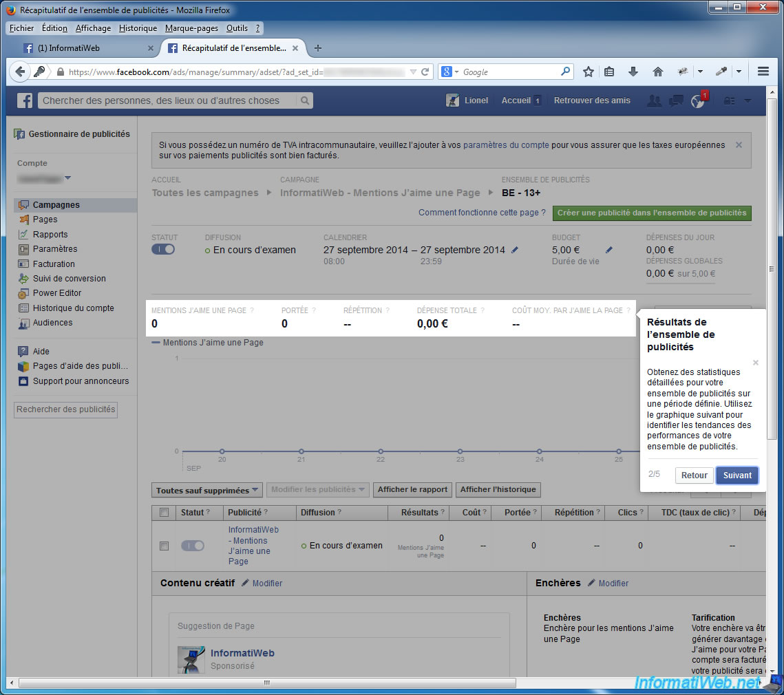Open Facebook notifications globe icon
The height and width of the screenshot is (695, 784).
(697, 100)
